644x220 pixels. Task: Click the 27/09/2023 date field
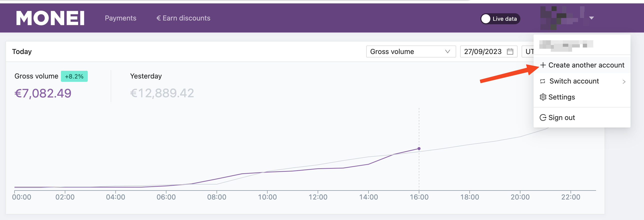(489, 51)
